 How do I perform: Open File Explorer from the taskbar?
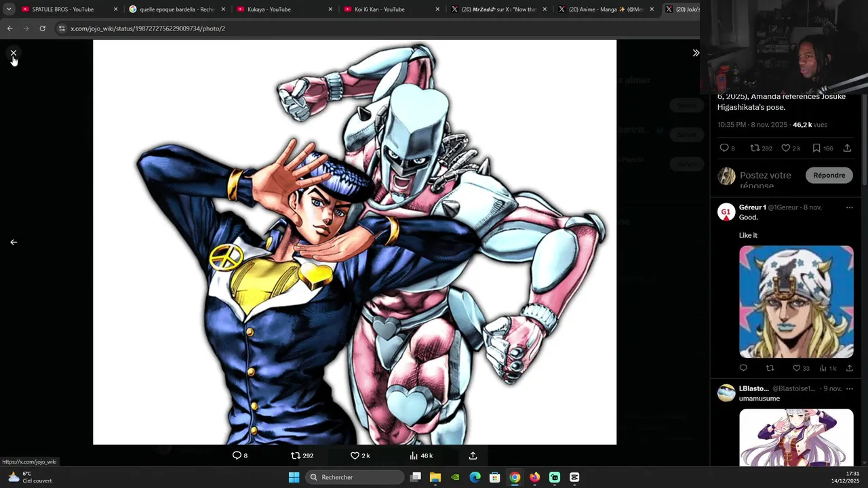pyautogui.click(x=435, y=477)
